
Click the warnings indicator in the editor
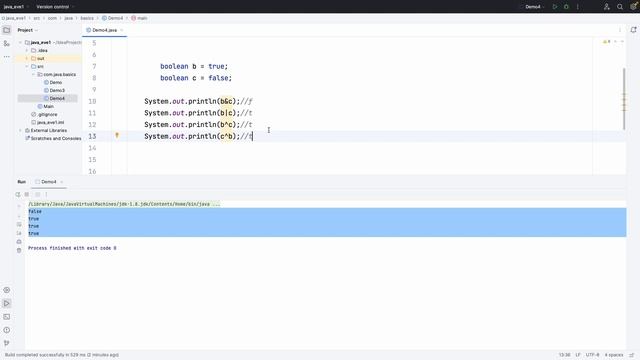tap(607, 42)
